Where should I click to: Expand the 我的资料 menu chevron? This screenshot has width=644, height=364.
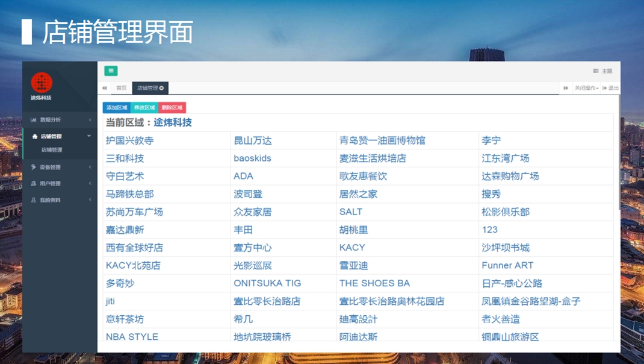tap(90, 200)
